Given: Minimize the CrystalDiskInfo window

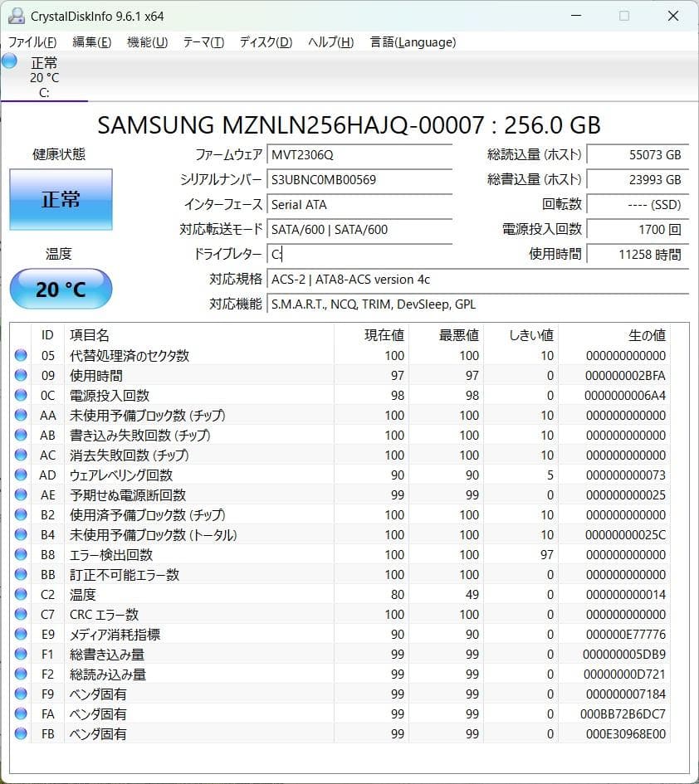Looking at the screenshot, I should click(x=576, y=16).
